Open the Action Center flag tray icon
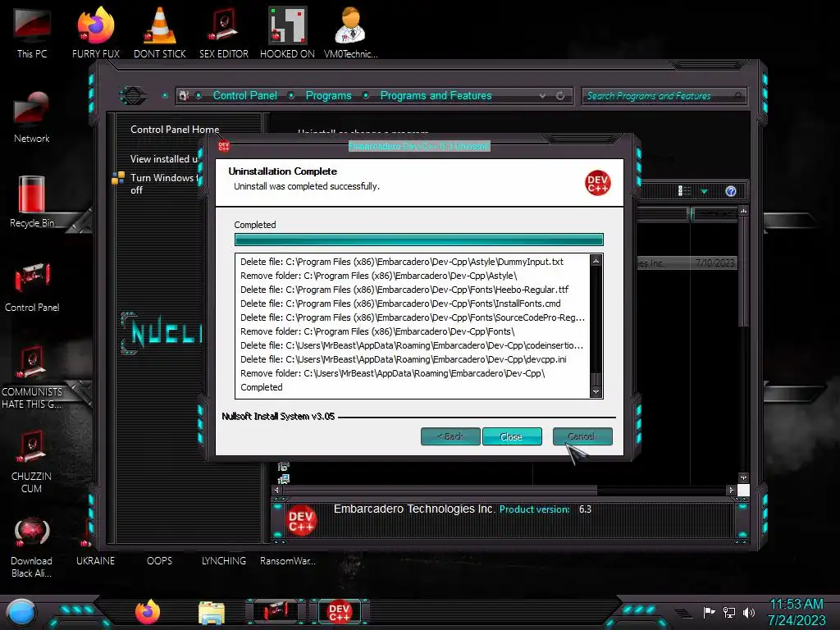The image size is (840, 630). point(710,612)
